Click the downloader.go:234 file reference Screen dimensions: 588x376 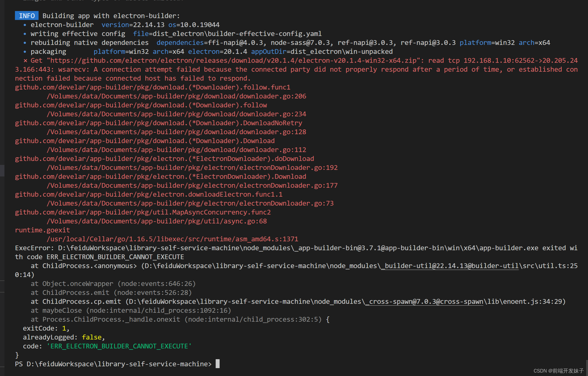pos(273,114)
